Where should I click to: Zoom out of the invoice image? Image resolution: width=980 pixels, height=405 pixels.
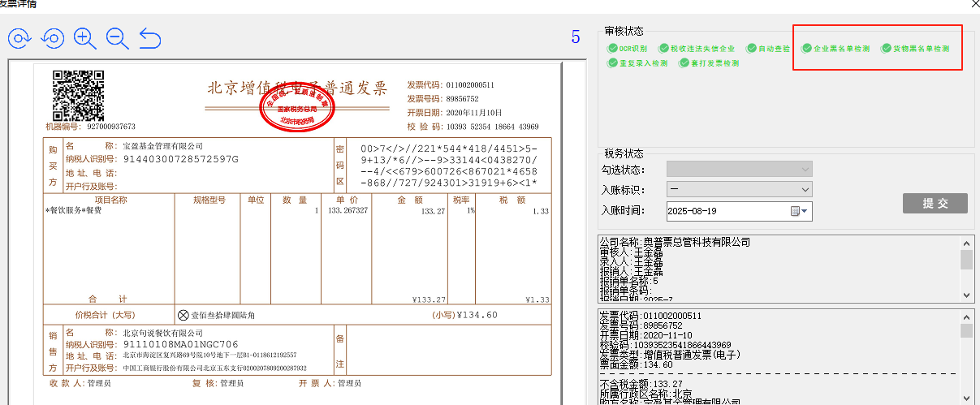(x=117, y=38)
